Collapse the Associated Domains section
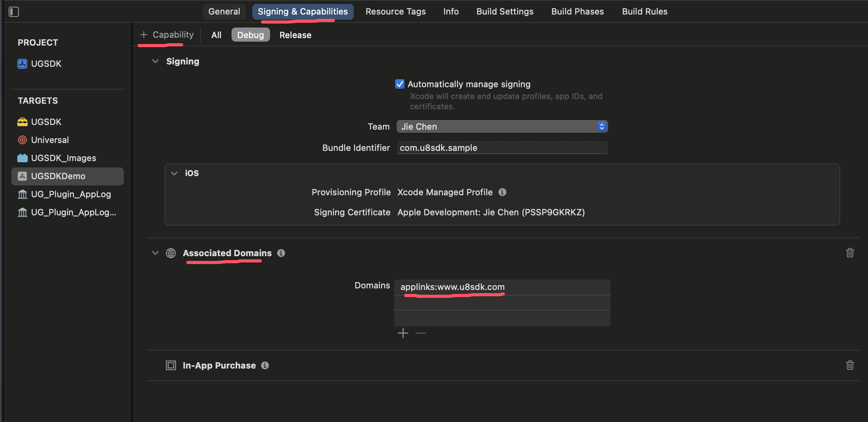Screen dimensions: 868x422 pos(155,253)
